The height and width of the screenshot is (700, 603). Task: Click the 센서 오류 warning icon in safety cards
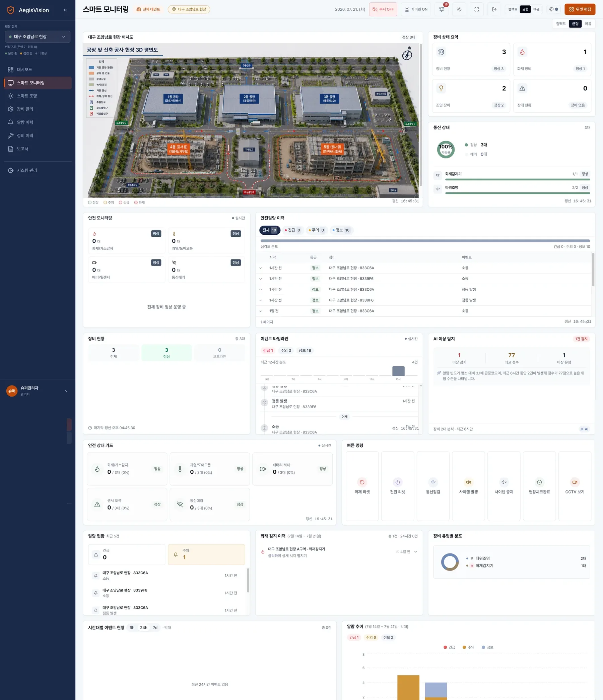click(97, 505)
